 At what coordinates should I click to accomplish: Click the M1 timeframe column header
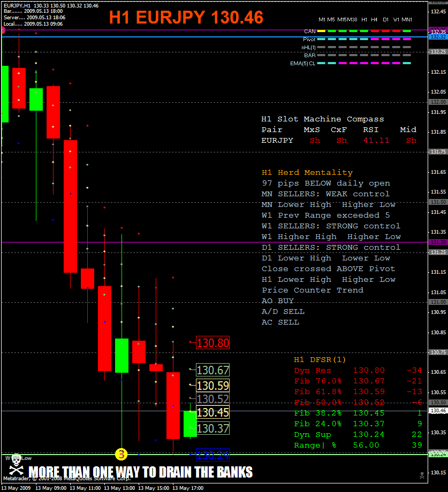point(322,19)
